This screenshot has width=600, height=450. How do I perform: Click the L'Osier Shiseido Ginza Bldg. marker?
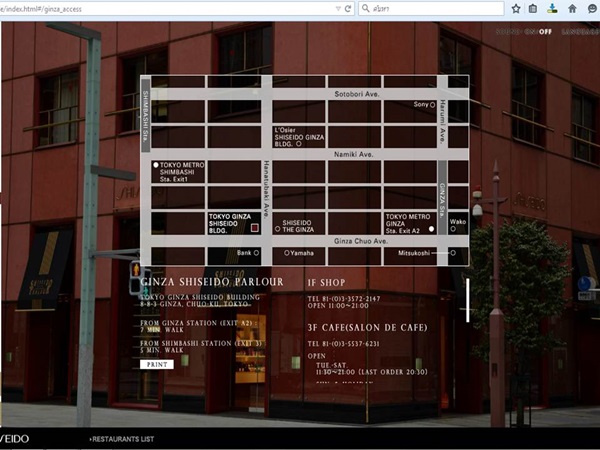pos(298,144)
